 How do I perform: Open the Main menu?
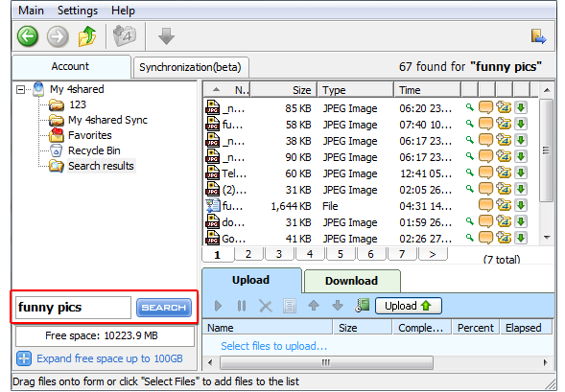(x=31, y=11)
